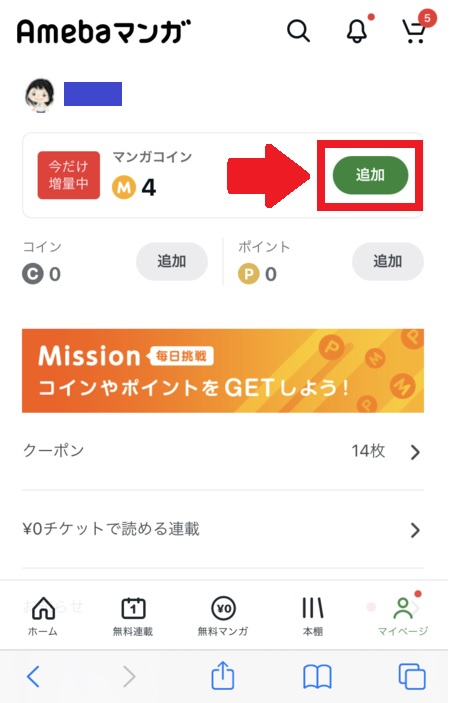Open the 本棚 bookshelf tab
Image resolution: width=449 pixels, height=703 pixels.
[x=313, y=616]
